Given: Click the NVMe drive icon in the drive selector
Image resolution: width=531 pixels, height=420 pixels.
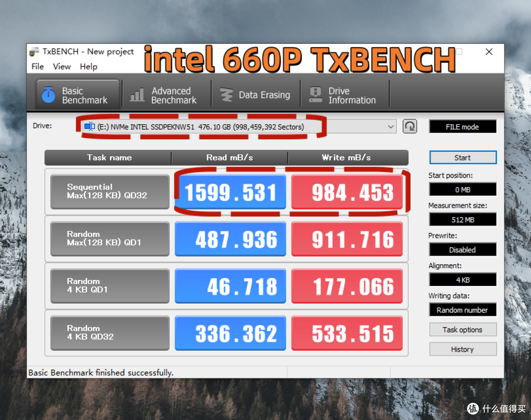Looking at the screenshot, I should (90, 126).
